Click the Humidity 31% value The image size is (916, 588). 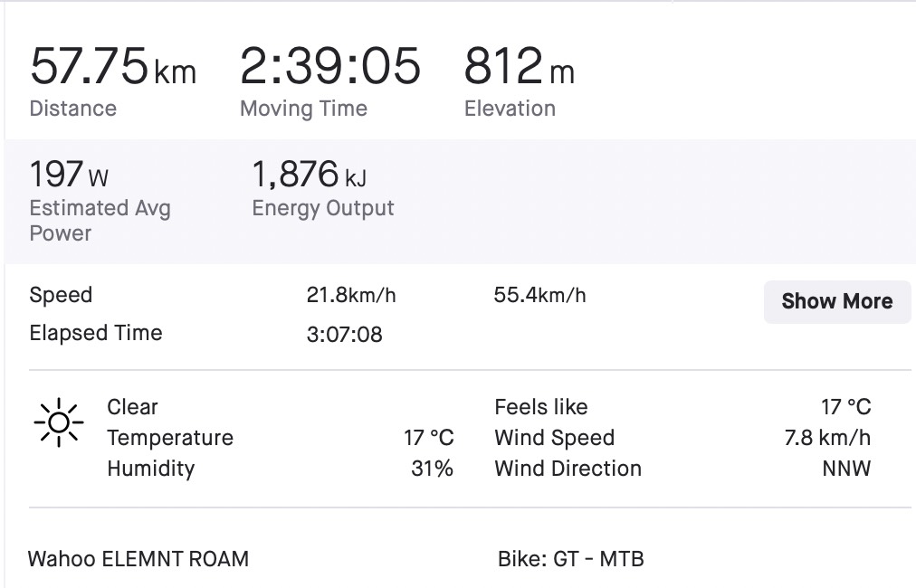pyautogui.click(x=433, y=469)
